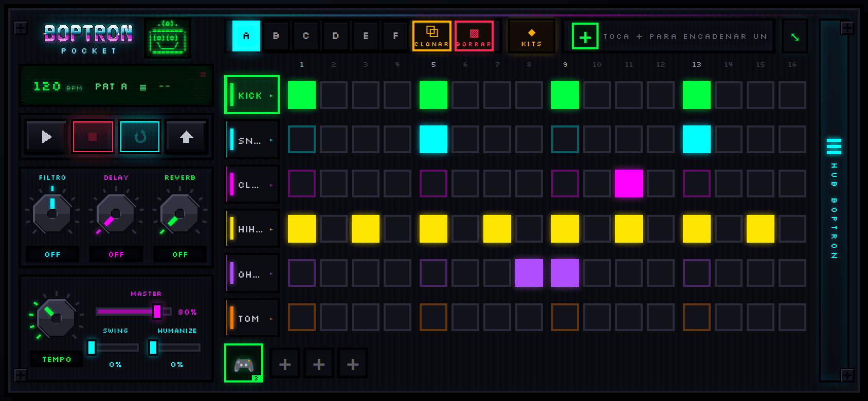Click the REVERB knob
This screenshot has width=868, height=401.
coord(180,213)
